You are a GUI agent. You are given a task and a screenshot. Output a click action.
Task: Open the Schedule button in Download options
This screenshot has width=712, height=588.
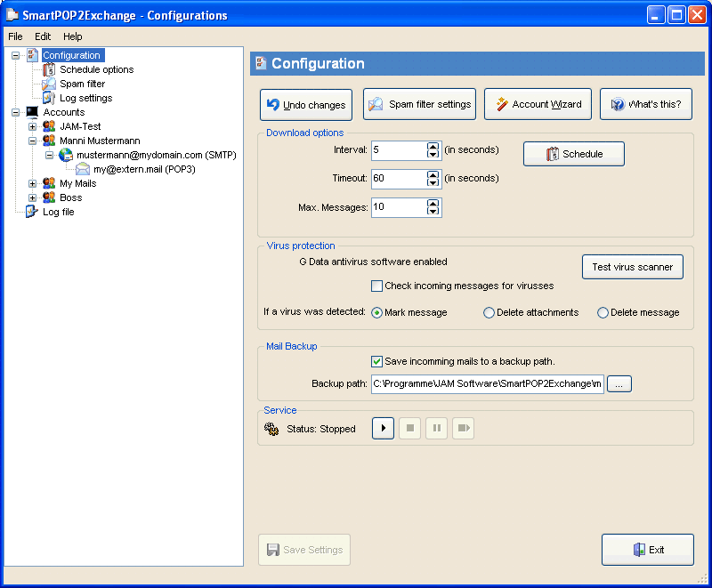pos(574,154)
